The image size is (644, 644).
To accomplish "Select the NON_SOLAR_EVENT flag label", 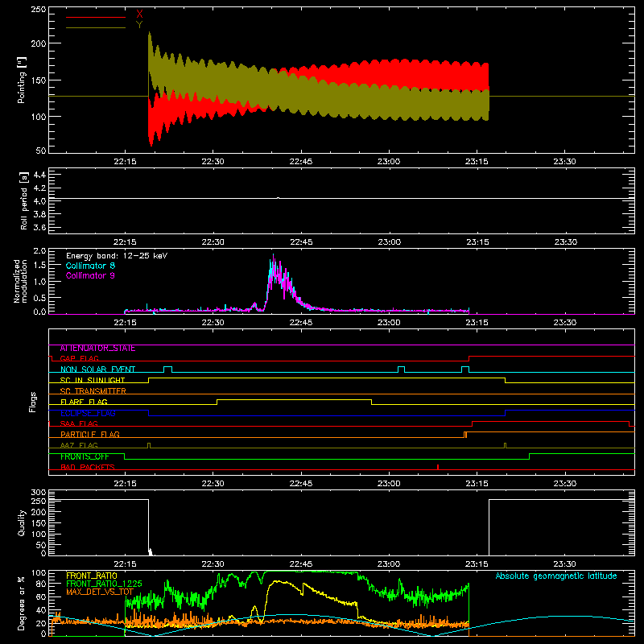I will coord(97,369).
